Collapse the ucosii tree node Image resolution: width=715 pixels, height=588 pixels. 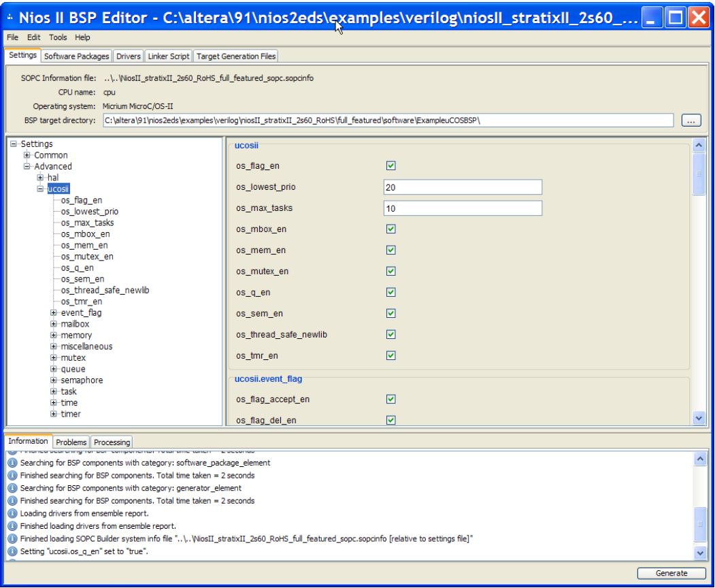[x=41, y=189]
